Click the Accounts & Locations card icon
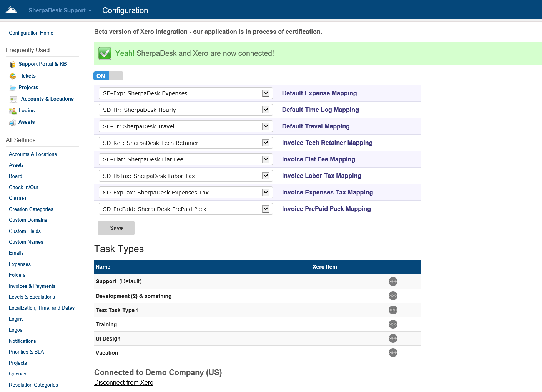The image size is (542, 392). (x=13, y=99)
